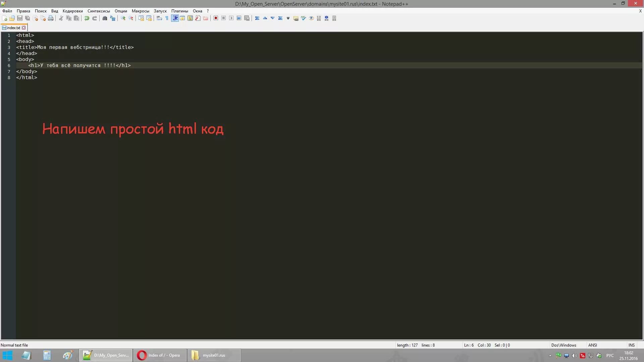Image resolution: width=644 pixels, height=362 pixels.
Task: Click the Folder as Workspace icon
Action: (206, 18)
